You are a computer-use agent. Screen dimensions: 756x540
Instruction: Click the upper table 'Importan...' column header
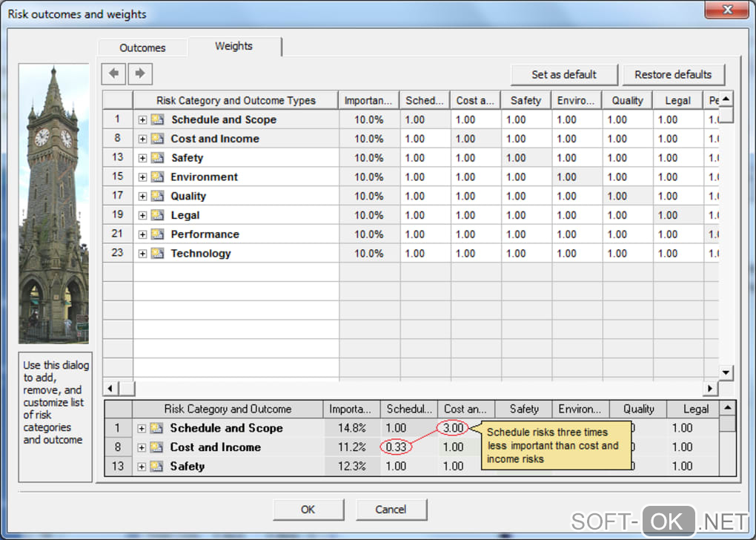pos(369,100)
